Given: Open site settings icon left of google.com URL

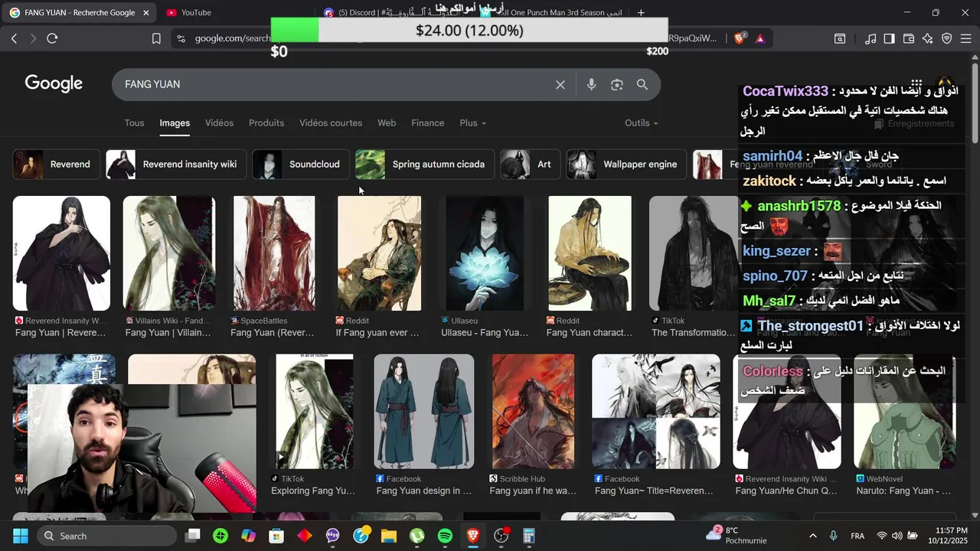Looking at the screenshot, I should [x=180, y=38].
